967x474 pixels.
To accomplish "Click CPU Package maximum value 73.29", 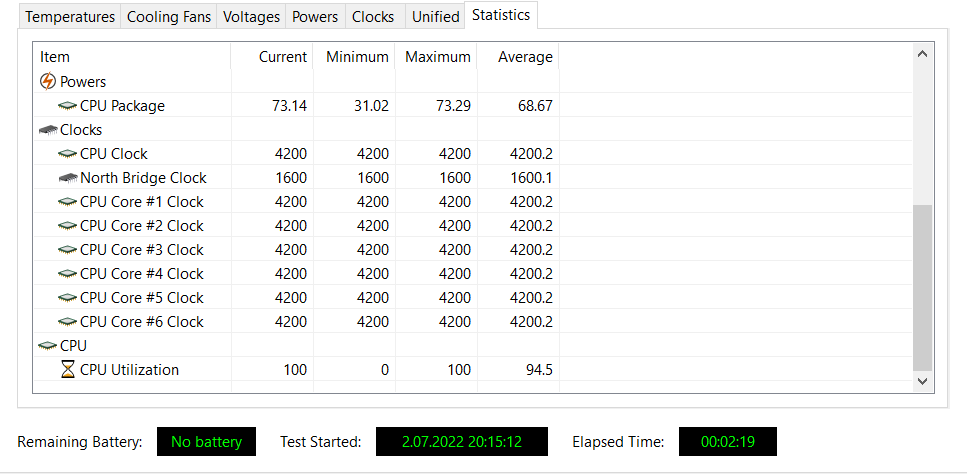I will (453, 106).
